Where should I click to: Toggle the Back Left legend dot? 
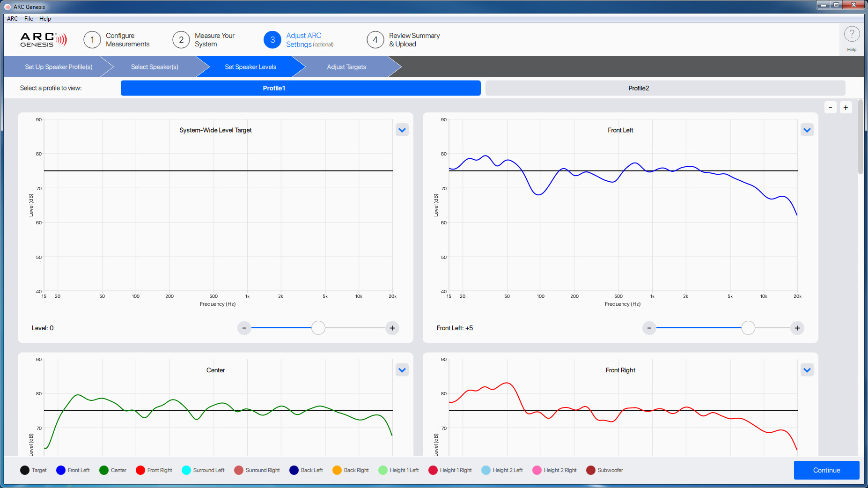(294, 470)
